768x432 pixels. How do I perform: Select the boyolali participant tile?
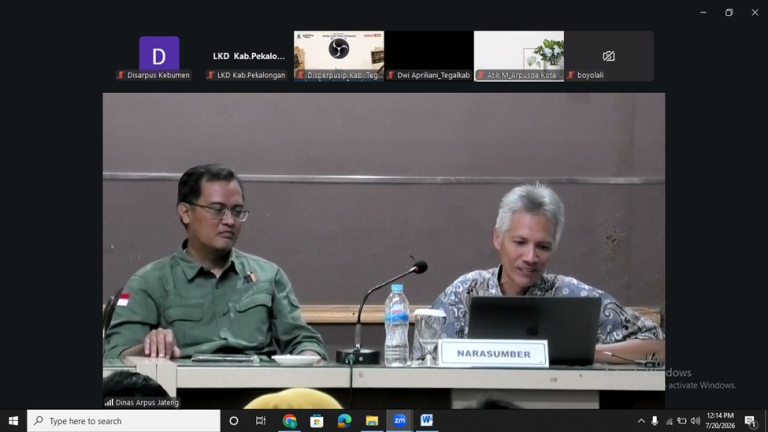(x=609, y=56)
